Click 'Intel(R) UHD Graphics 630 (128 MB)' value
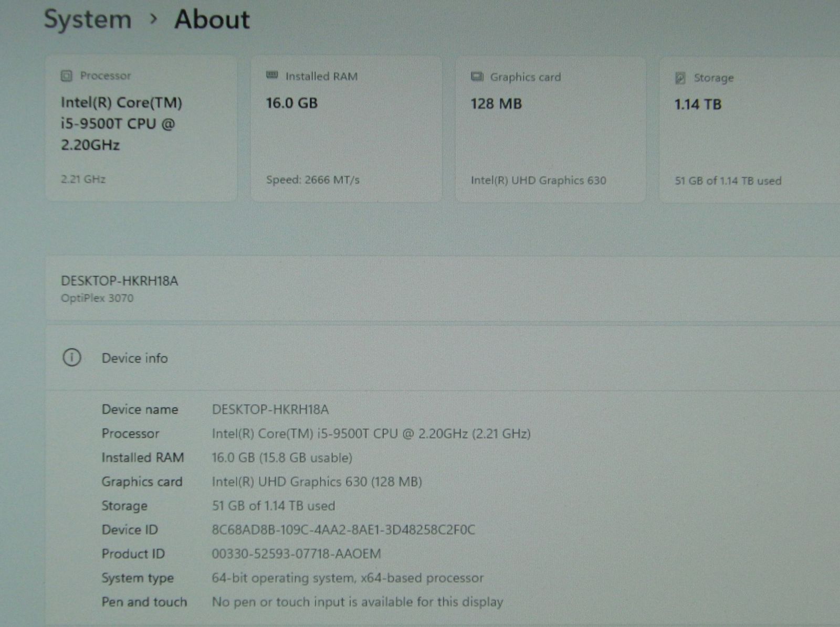Screen dimensions: 840x627 [x=317, y=482]
